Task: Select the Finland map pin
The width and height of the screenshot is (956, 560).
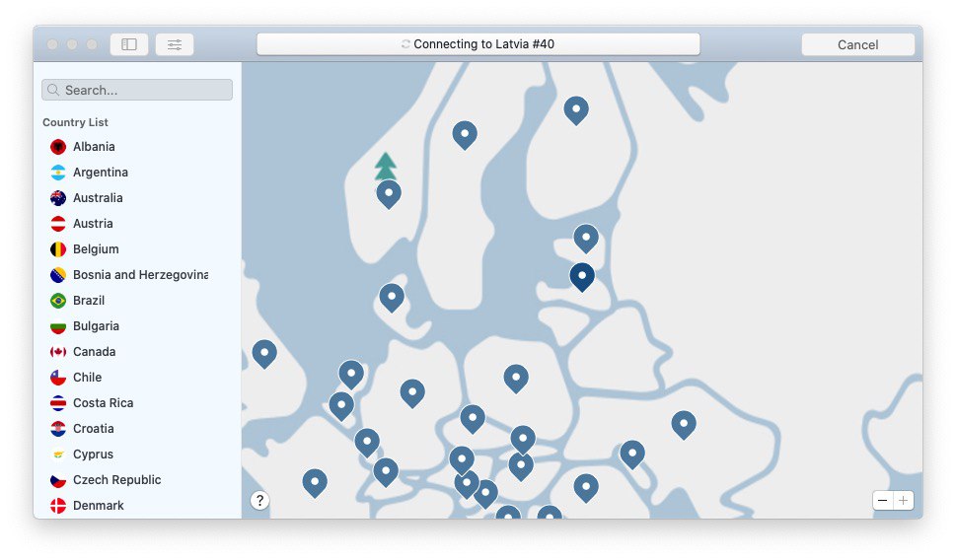Action: 576,110
